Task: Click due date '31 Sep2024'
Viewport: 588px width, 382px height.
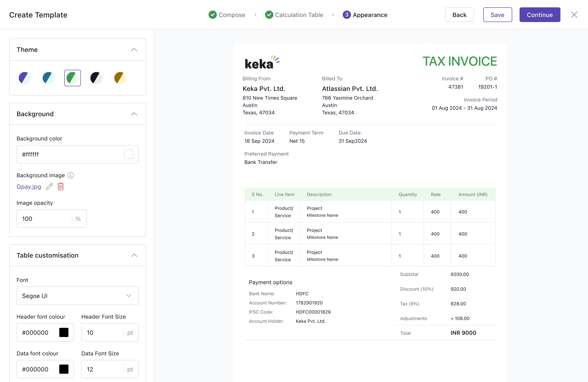Action: (x=352, y=141)
